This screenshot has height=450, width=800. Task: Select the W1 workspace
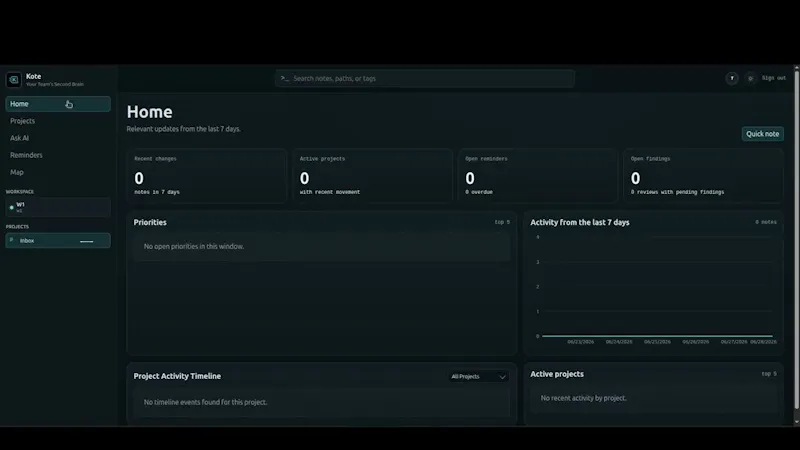[x=58, y=207]
